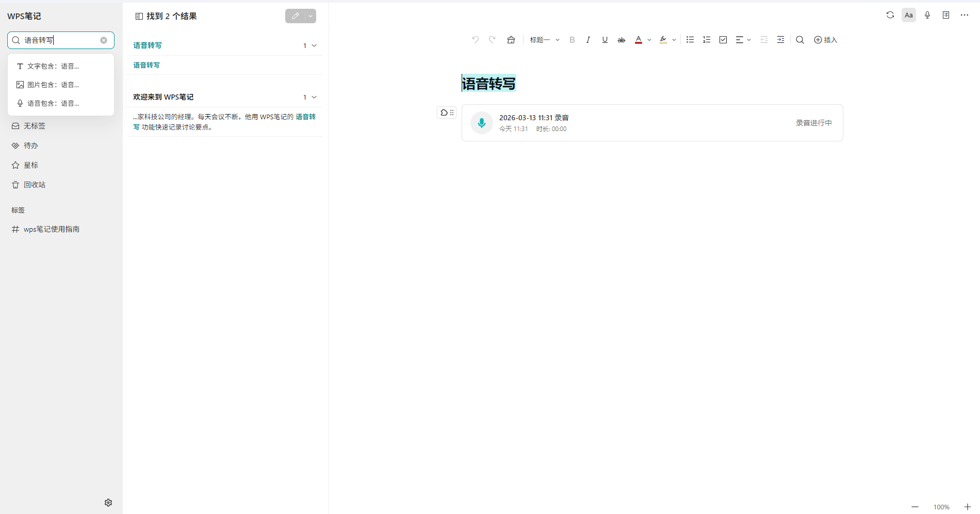Click the new note pencil button
The height and width of the screenshot is (514, 980).
(x=295, y=16)
